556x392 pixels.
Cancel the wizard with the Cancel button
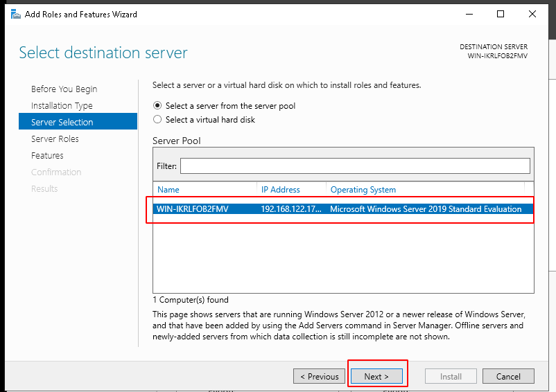(508, 376)
